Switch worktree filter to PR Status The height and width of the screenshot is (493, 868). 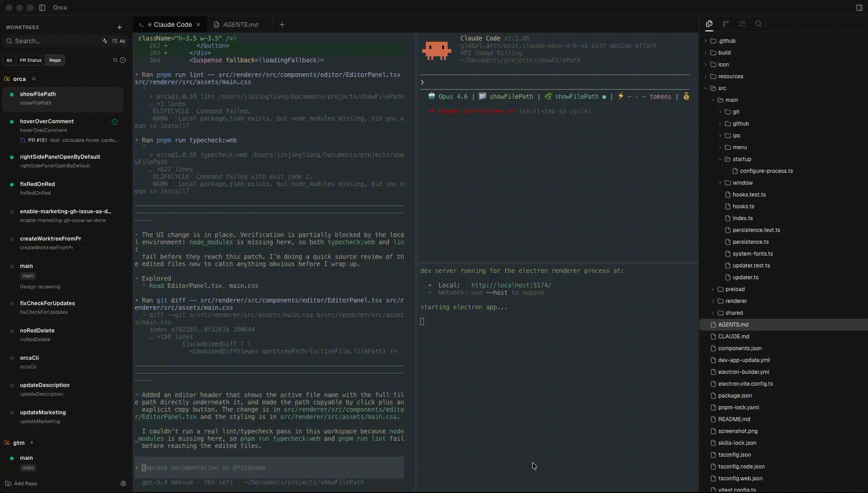(x=30, y=60)
